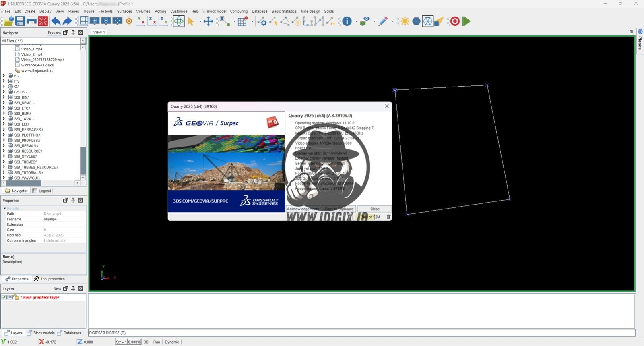644x346 pixels.
Task: Switch to the Databases tab
Action: click(69, 333)
